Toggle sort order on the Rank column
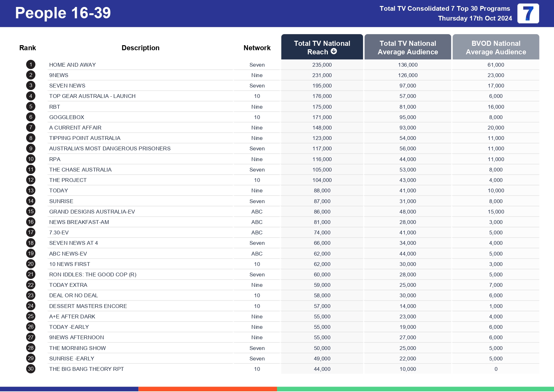The image size is (554, 392). coord(27,47)
